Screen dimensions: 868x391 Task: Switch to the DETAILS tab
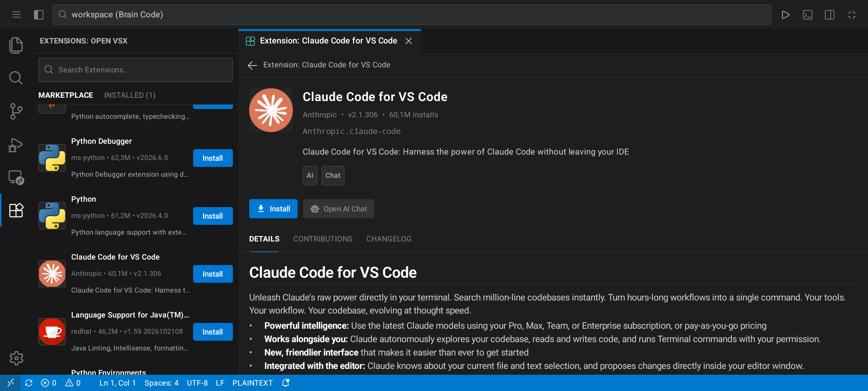(264, 239)
